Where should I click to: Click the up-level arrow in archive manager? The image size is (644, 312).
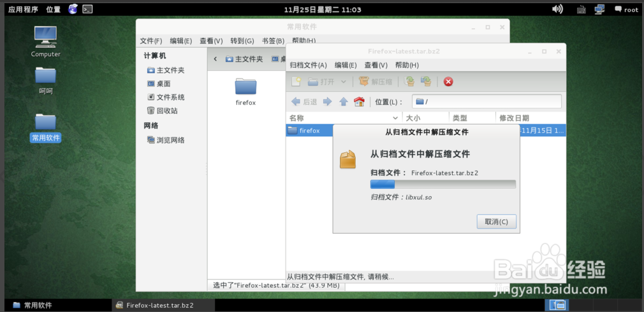(x=344, y=102)
